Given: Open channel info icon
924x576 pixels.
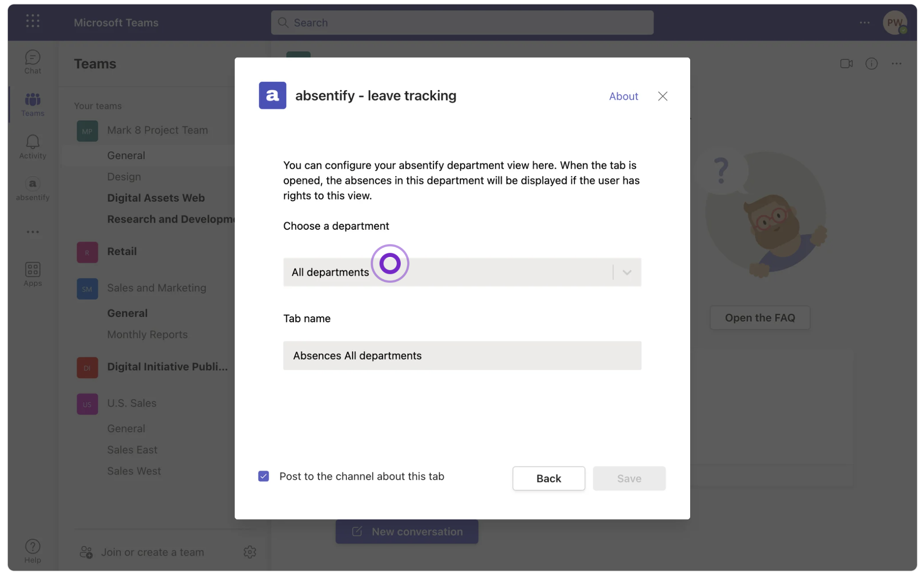Looking at the screenshot, I should (x=871, y=63).
